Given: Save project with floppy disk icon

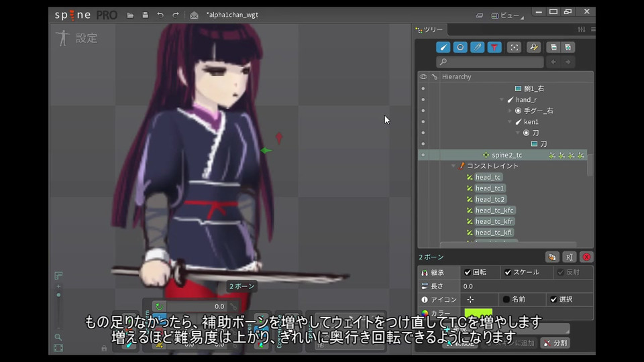Looking at the screenshot, I should coord(145,15).
